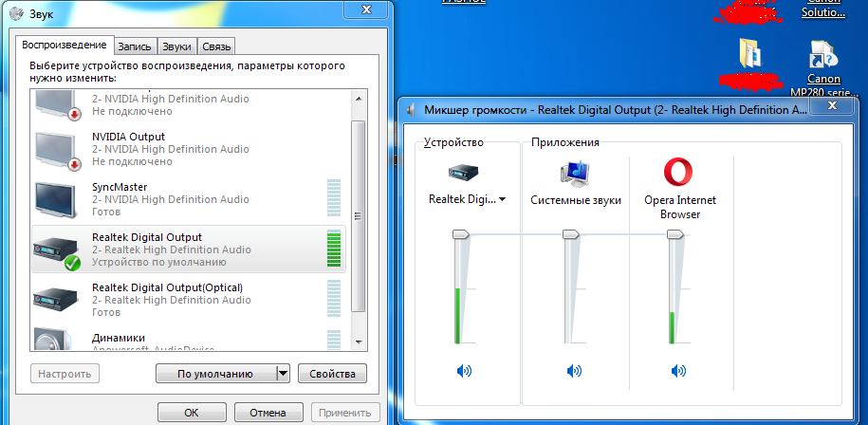Switch to the Воспроизведение tab
The image size is (868, 425).
click(65, 45)
